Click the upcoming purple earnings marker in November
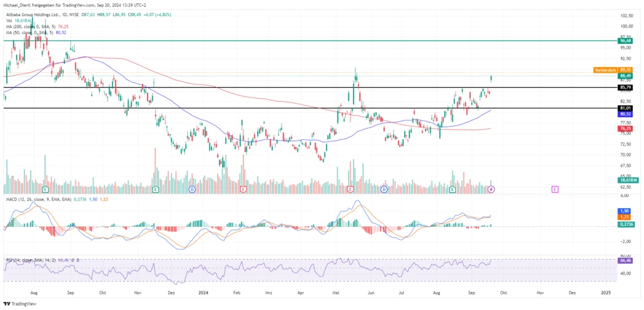Viewport: 644px width, 310px height. click(x=555, y=189)
